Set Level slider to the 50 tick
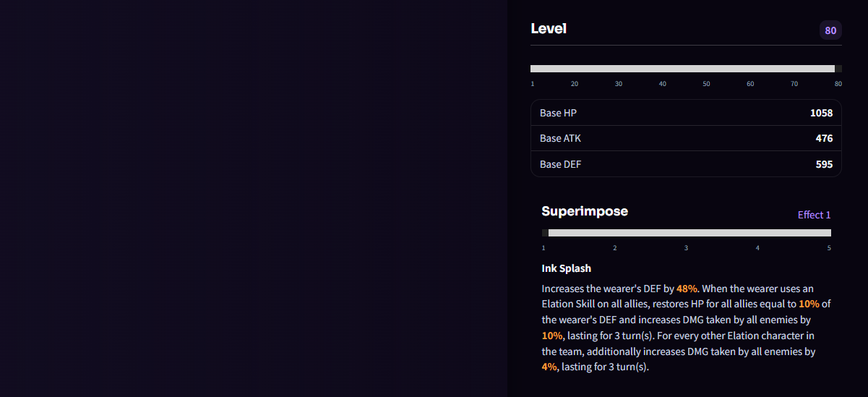This screenshot has width=868, height=397. pyautogui.click(x=706, y=69)
